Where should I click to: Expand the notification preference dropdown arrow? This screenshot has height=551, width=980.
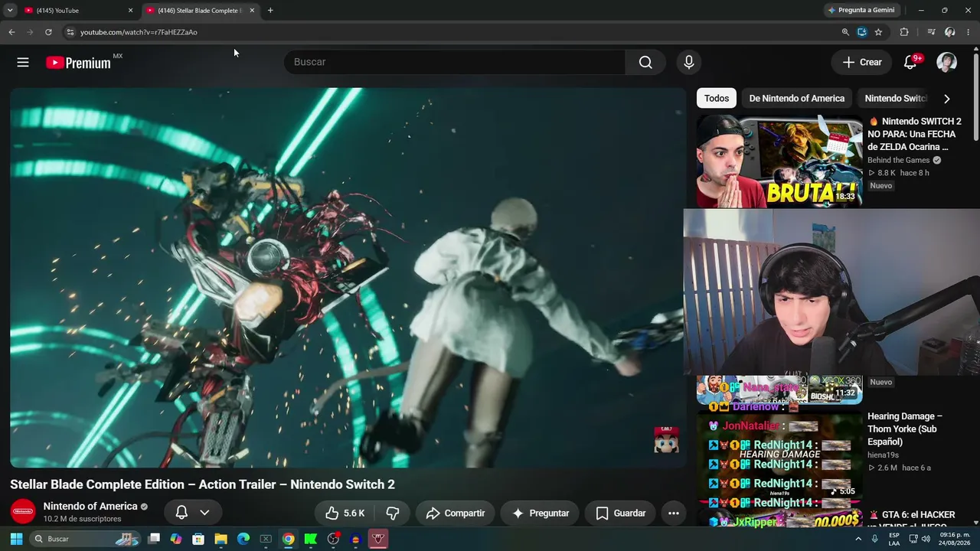tap(204, 513)
